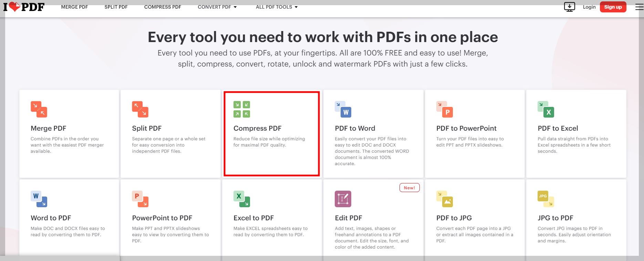Click the iLovePDF logo
Viewport: 644px width, 261px height.
pos(24,7)
